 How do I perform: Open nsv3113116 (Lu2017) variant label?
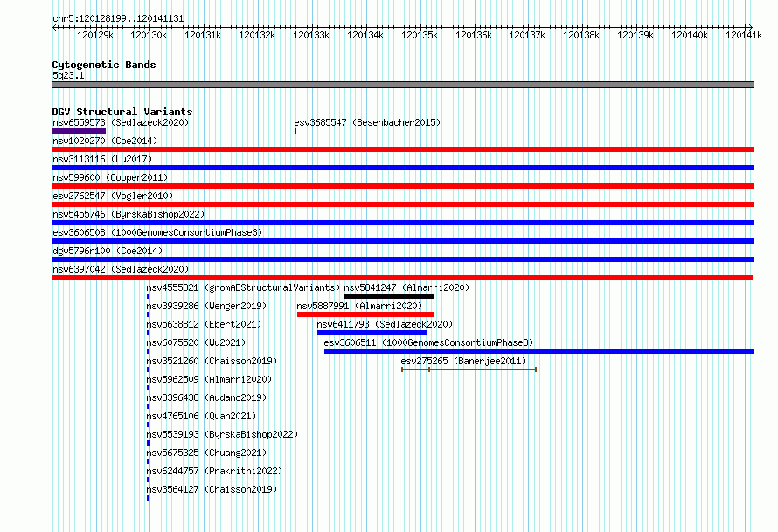click(x=102, y=159)
